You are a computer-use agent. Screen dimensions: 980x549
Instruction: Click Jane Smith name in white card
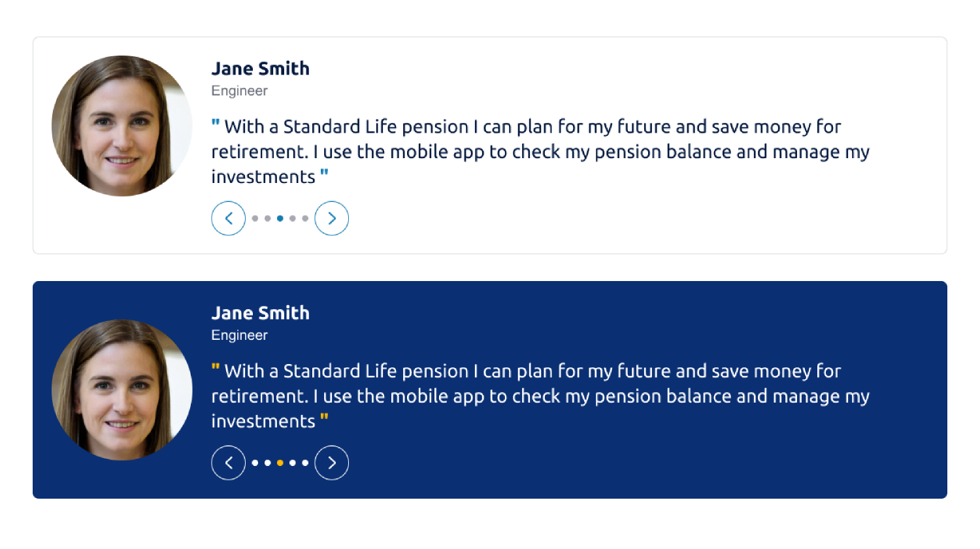coord(261,69)
